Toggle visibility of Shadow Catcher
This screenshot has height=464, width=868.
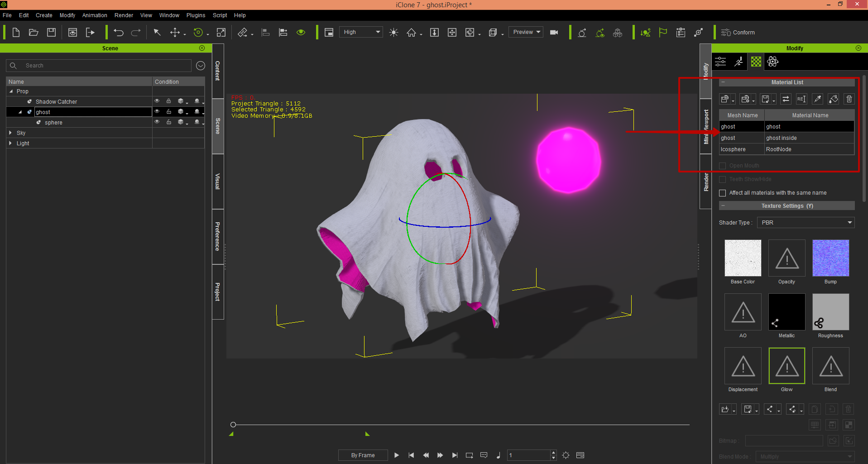(x=157, y=101)
